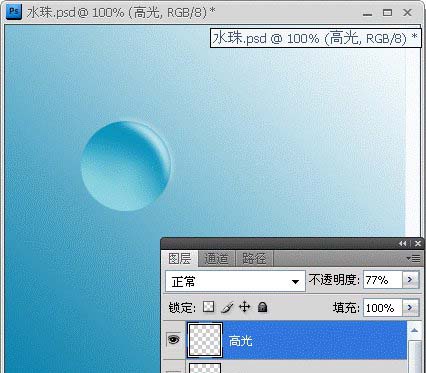Open the 不透明度 opacity slider arrow
426x373 pixels.
(x=410, y=280)
